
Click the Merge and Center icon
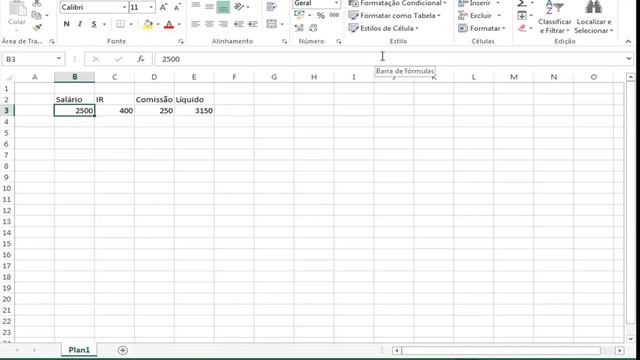tap(271, 24)
